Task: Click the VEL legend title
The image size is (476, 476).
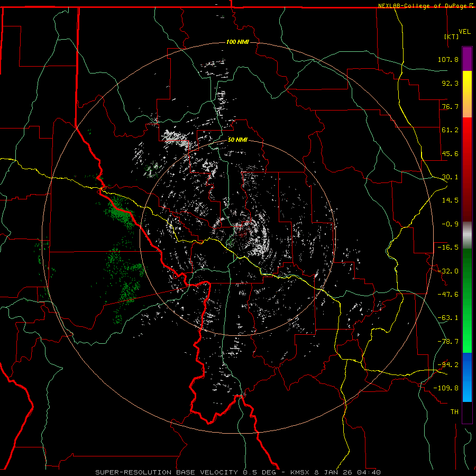Action: (464, 32)
